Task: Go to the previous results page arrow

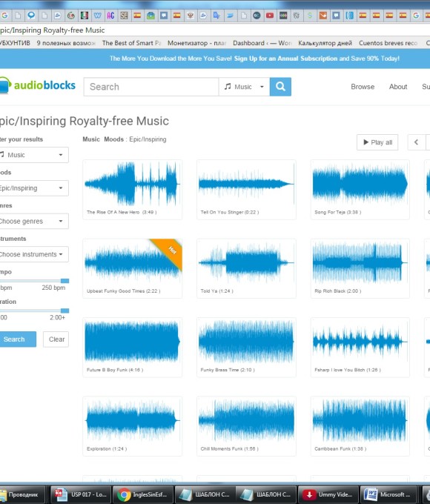Action: [x=416, y=142]
